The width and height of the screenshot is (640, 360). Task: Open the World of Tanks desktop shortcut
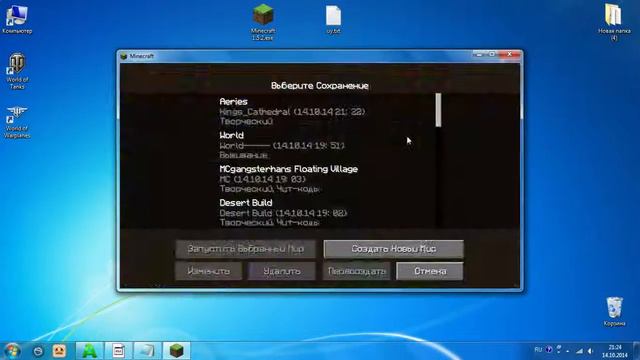click(17, 71)
